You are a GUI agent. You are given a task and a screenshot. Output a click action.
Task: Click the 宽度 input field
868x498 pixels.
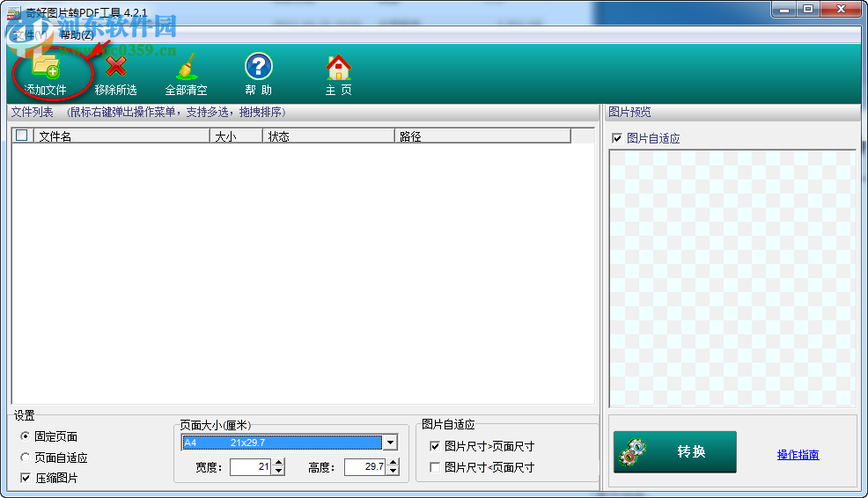(250, 466)
